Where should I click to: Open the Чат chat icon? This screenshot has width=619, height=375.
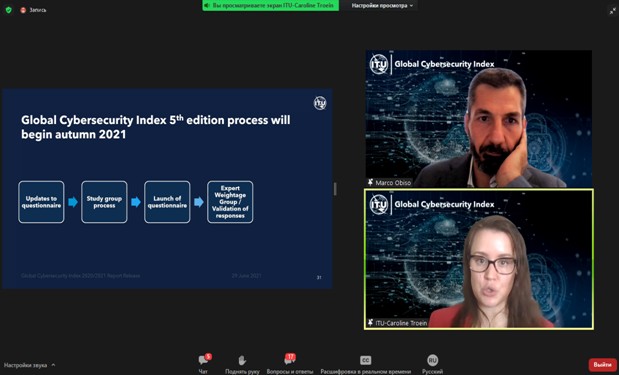click(204, 359)
